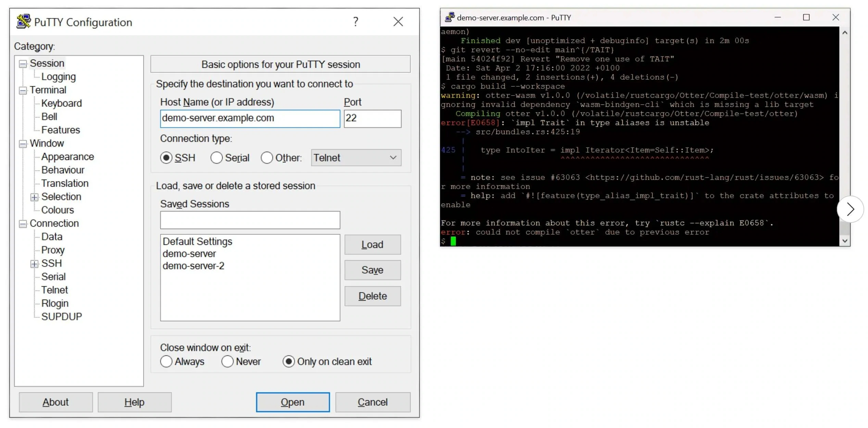Save the current PuTTY session
Screen dimensions: 868x428
[x=374, y=270]
